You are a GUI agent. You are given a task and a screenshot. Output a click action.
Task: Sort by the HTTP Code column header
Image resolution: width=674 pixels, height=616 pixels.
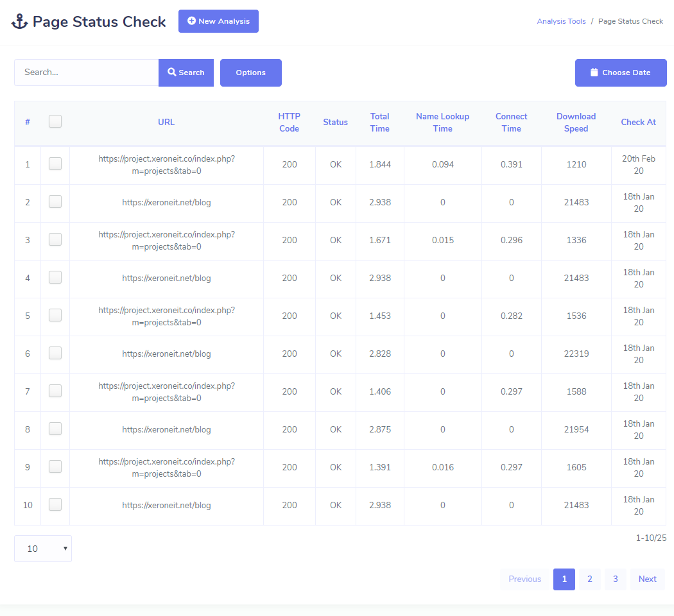(x=289, y=123)
